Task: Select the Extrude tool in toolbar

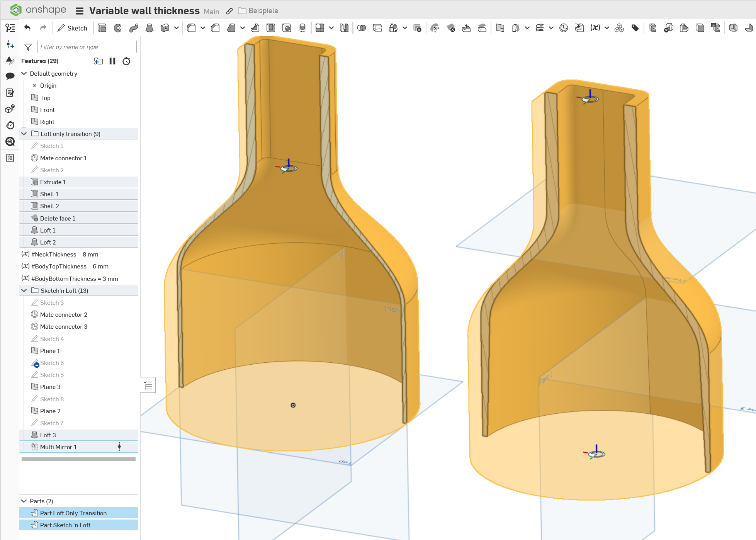Action: tap(102, 28)
